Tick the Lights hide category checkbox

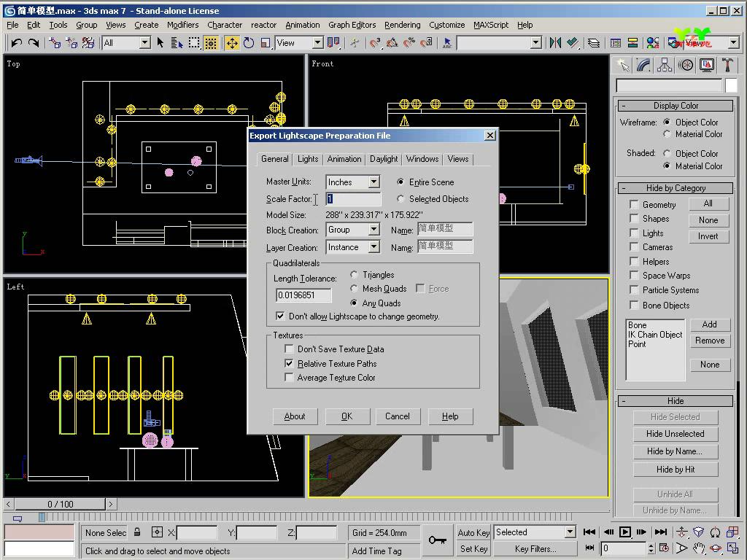tap(634, 233)
